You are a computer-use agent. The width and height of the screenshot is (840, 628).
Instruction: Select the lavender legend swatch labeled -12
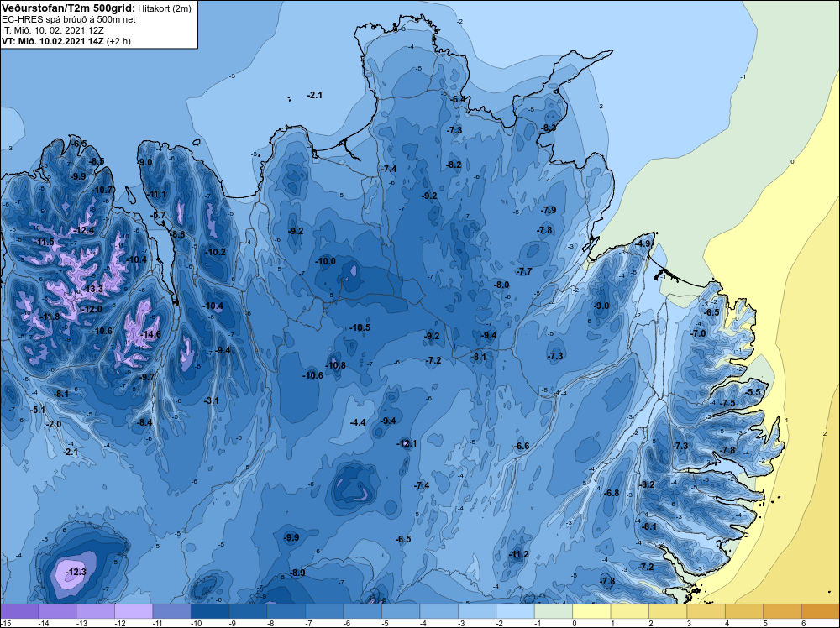tap(134, 611)
